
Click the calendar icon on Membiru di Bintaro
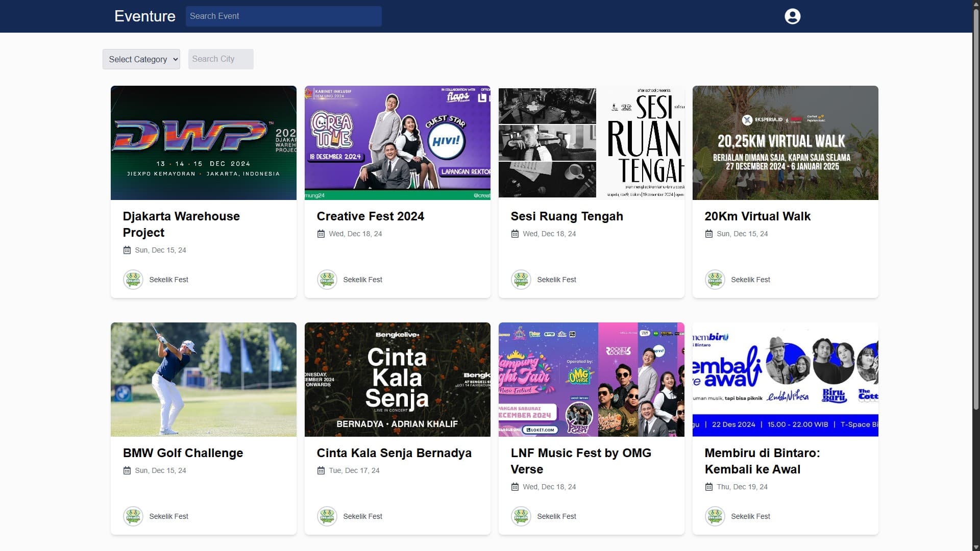[x=709, y=487]
